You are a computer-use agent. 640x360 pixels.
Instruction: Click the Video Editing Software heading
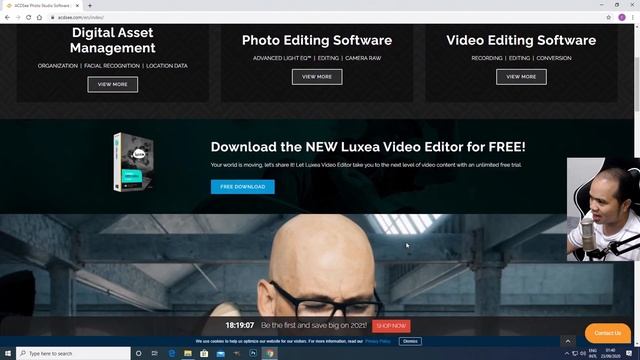click(521, 40)
